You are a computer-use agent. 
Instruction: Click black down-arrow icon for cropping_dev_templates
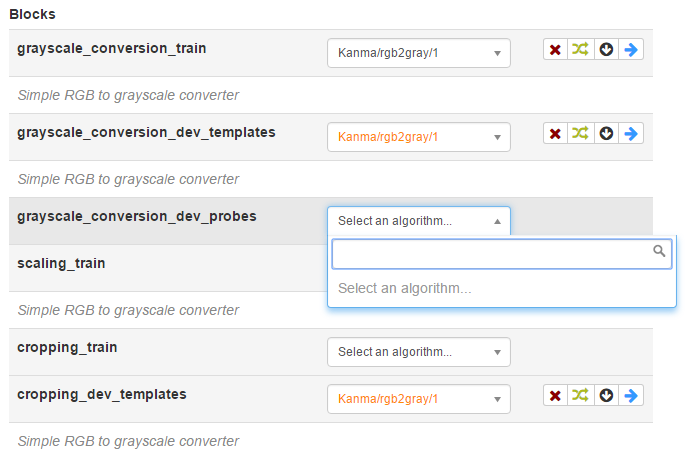[x=606, y=396]
